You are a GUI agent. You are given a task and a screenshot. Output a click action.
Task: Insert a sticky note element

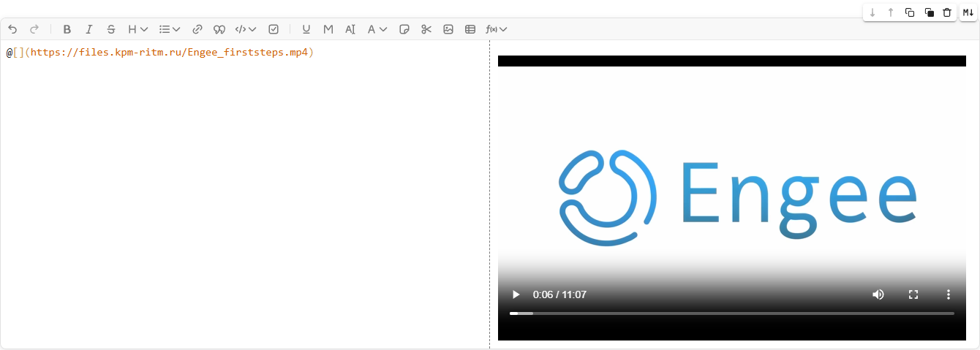(404, 29)
